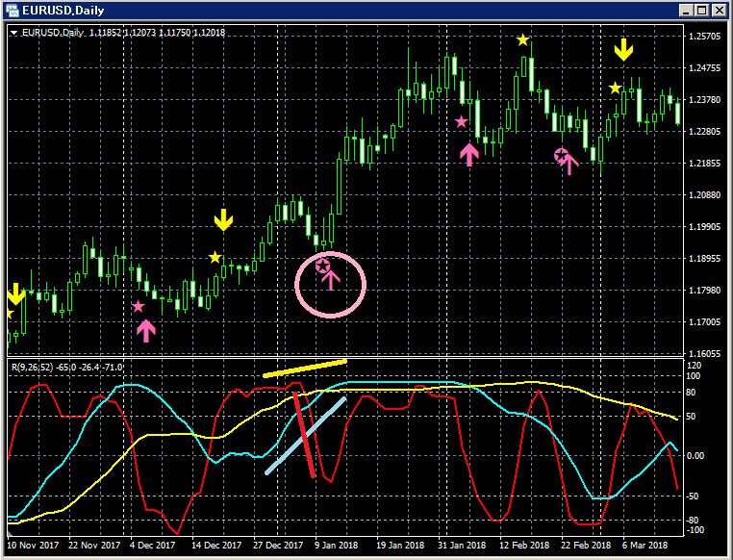The height and width of the screenshot is (560, 733).
Task: Click the 19 Jan 2018 date label
Action: (400, 546)
